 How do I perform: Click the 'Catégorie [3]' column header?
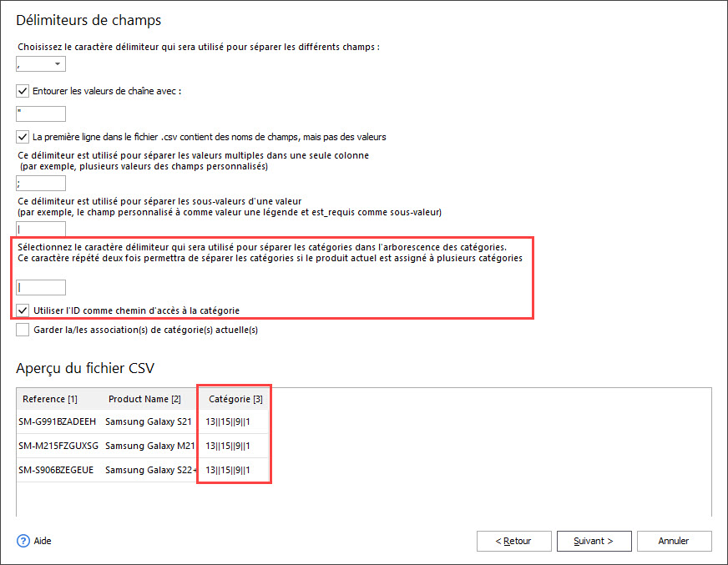point(235,399)
